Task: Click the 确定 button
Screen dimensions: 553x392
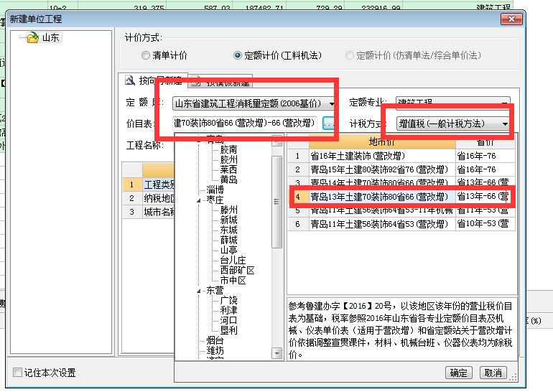Action: 458,373
